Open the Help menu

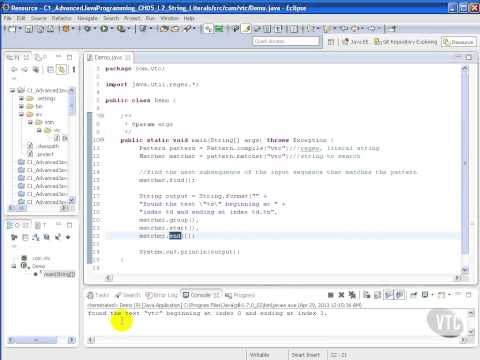pyautogui.click(x=189, y=18)
